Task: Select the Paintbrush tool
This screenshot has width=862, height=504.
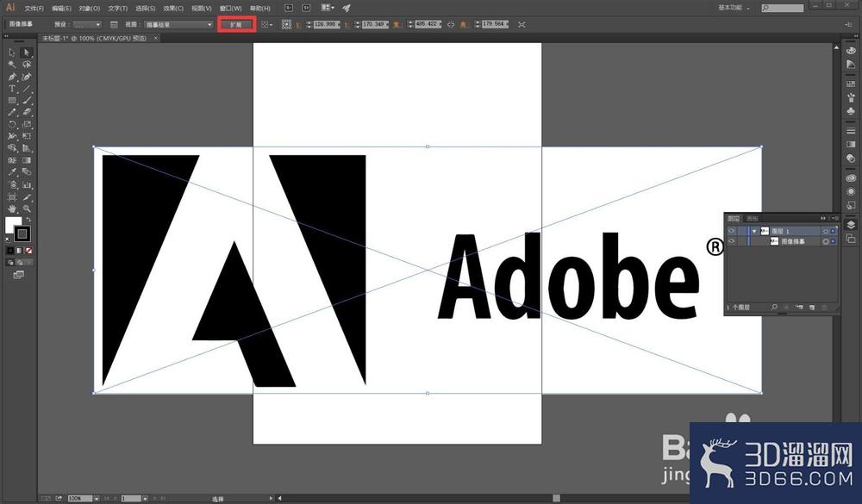Action: pos(26,101)
